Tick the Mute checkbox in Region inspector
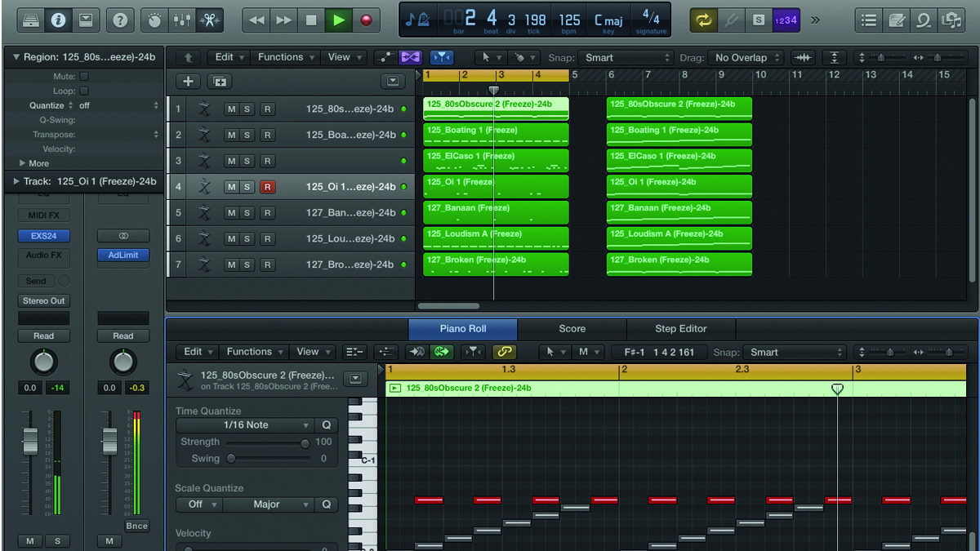 (x=83, y=76)
